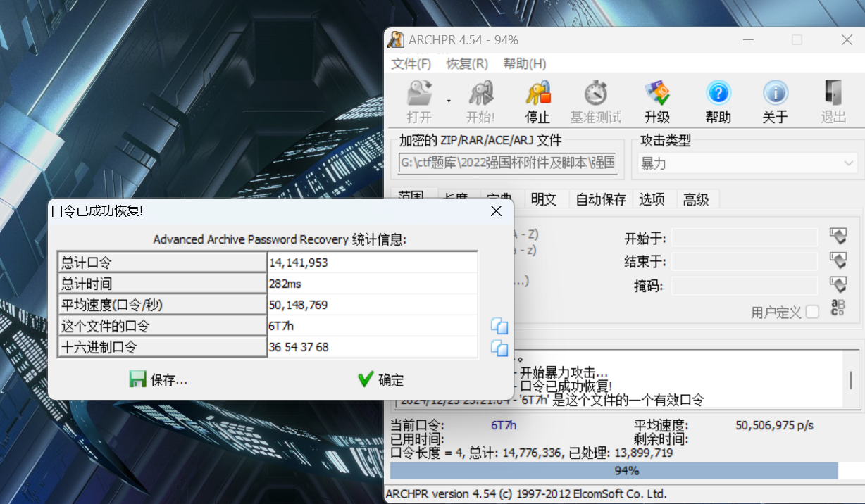Stop the attack with 停止 icon
The width and height of the screenshot is (865, 504).
tap(538, 93)
